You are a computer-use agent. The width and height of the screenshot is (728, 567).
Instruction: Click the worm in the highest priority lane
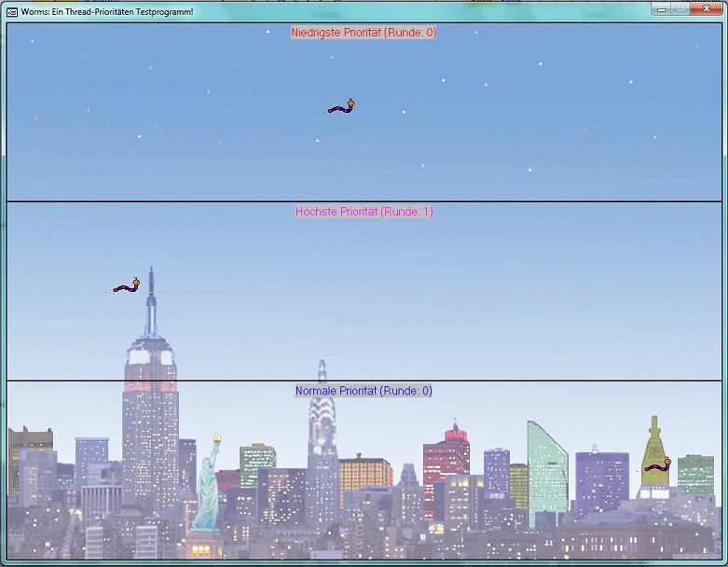point(127,286)
